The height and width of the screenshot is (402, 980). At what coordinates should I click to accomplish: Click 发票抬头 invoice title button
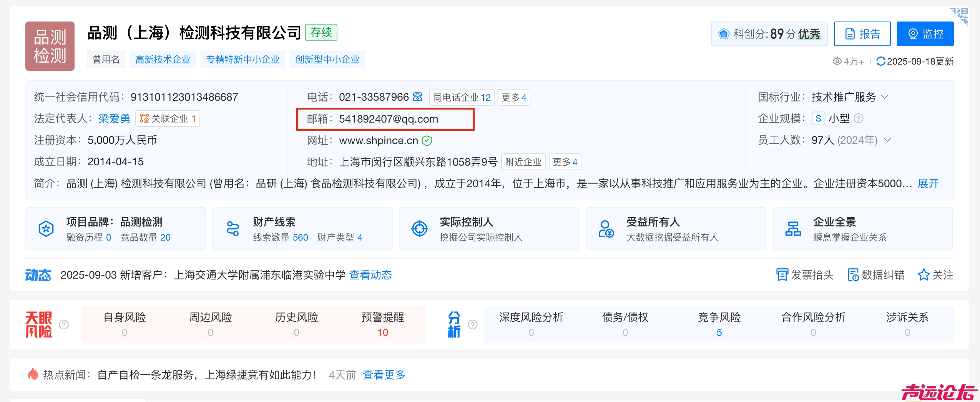pyautogui.click(x=805, y=275)
